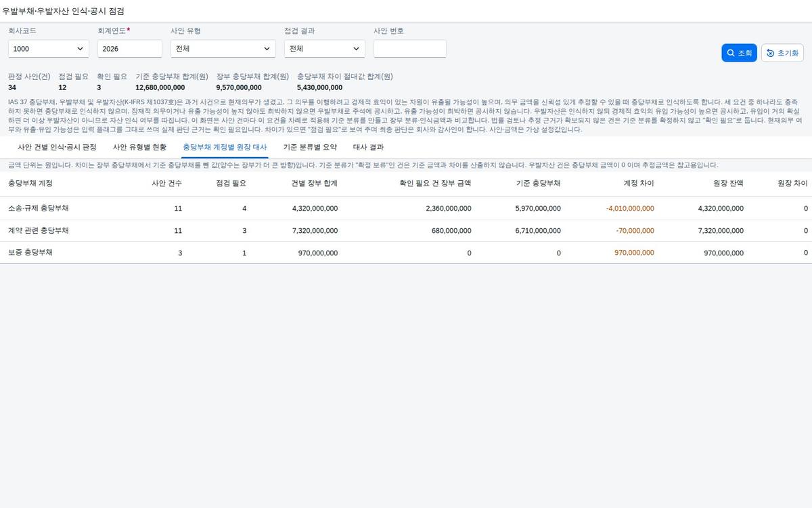Click the 계정 차이 column header
The width and height of the screenshot is (812, 508).
click(x=639, y=184)
